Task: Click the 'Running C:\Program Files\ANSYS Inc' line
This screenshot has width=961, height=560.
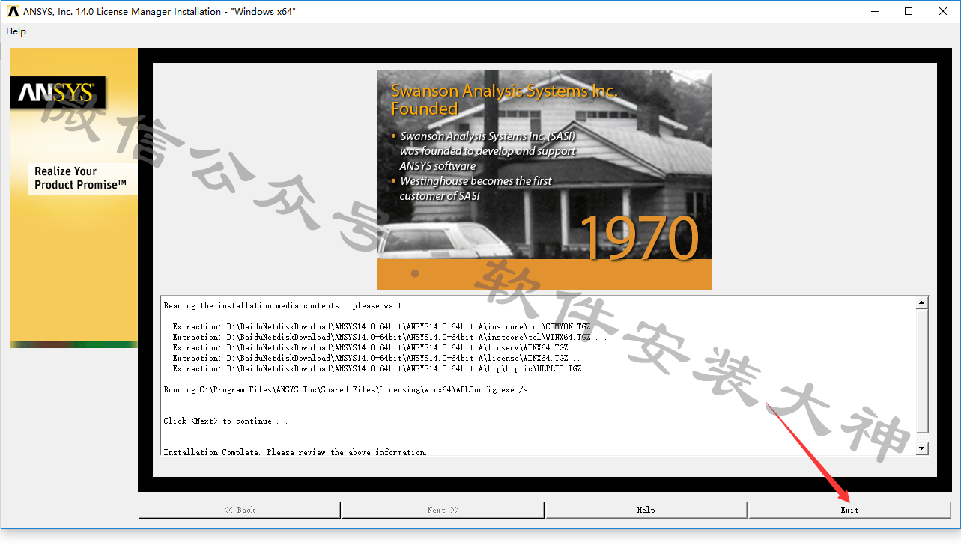Action: pyautogui.click(x=345, y=389)
